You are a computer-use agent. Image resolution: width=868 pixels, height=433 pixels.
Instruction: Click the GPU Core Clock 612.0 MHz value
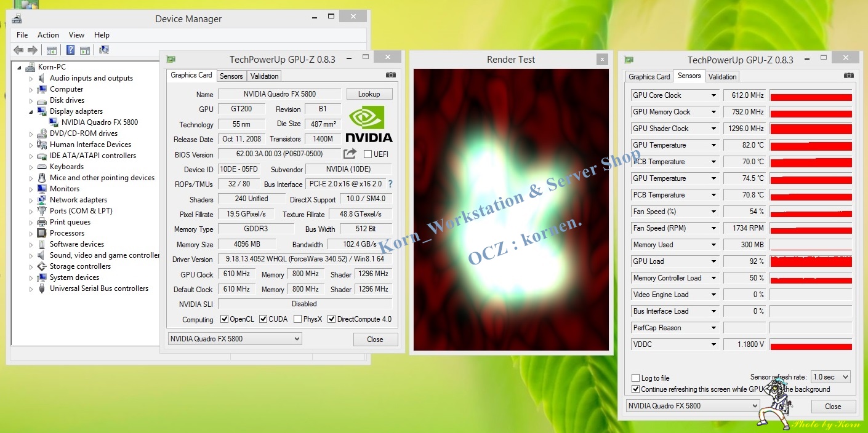tap(745, 95)
